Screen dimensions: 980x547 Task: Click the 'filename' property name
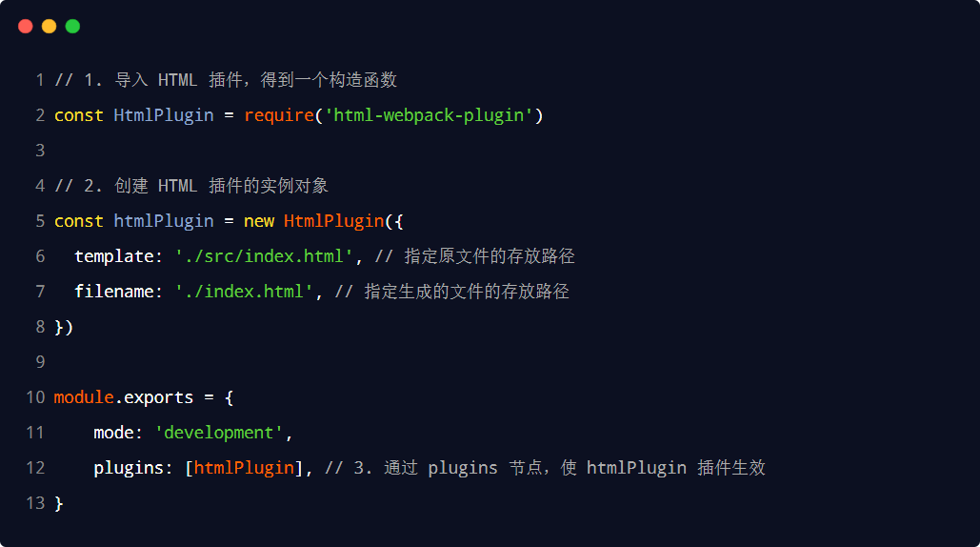coord(113,292)
